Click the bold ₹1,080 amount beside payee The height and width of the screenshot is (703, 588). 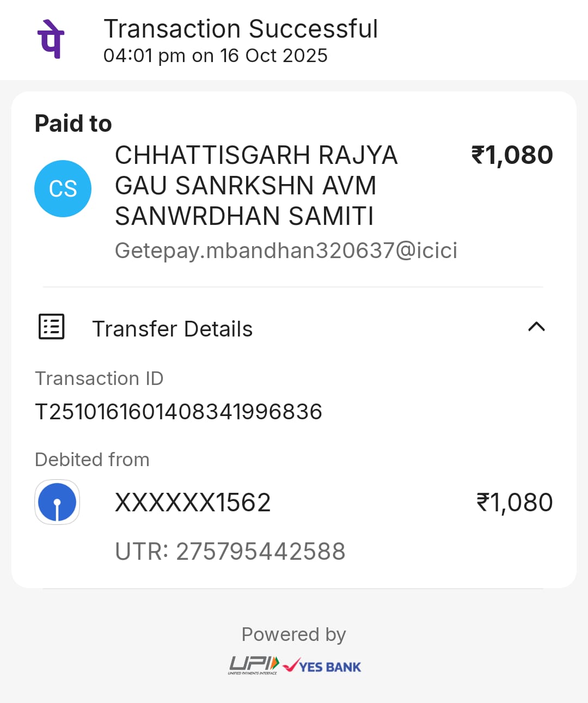pyautogui.click(x=512, y=155)
